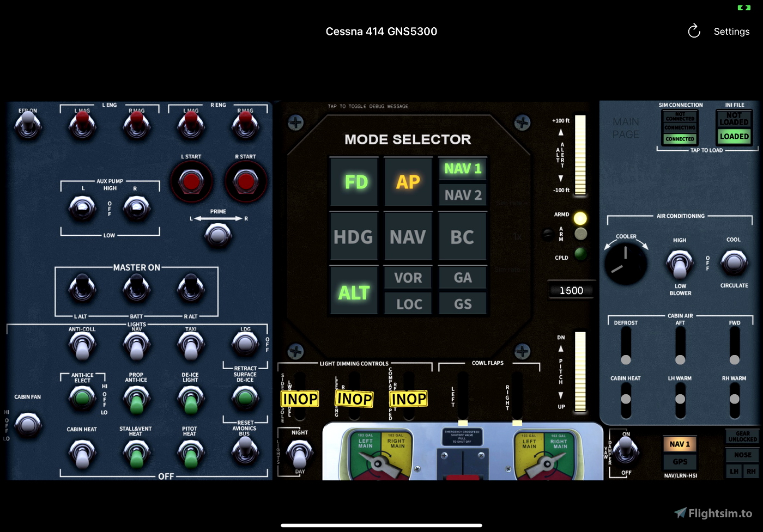The height and width of the screenshot is (532, 763).
Task: Move the LEFT cowl flaps lever
Action: point(463,399)
